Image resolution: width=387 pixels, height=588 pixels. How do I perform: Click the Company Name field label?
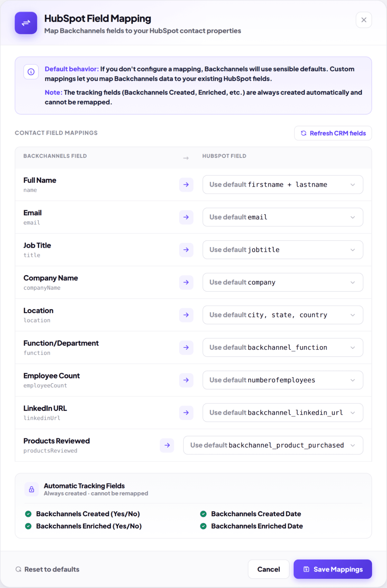[51, 278]
